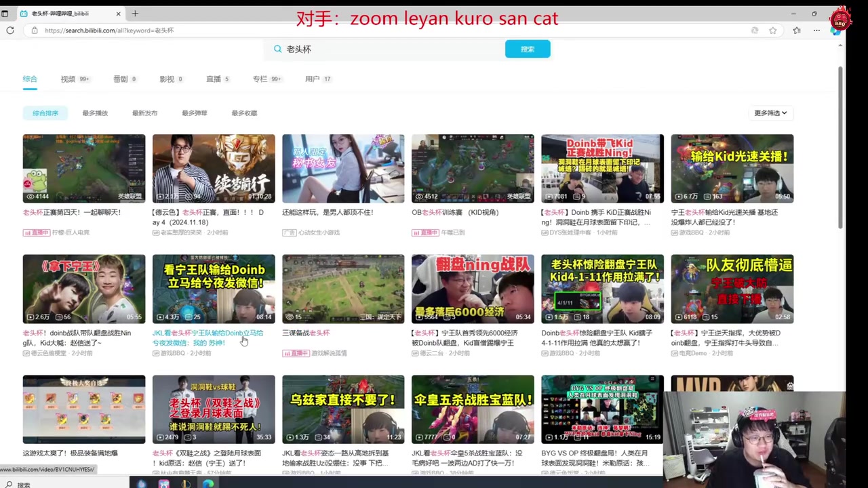
Task: Refresh the page with the reload icon
Action: click(x=10, y=30)
